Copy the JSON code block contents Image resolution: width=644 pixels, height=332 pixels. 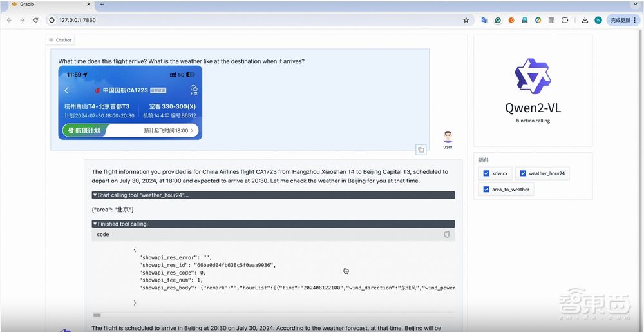447,235
